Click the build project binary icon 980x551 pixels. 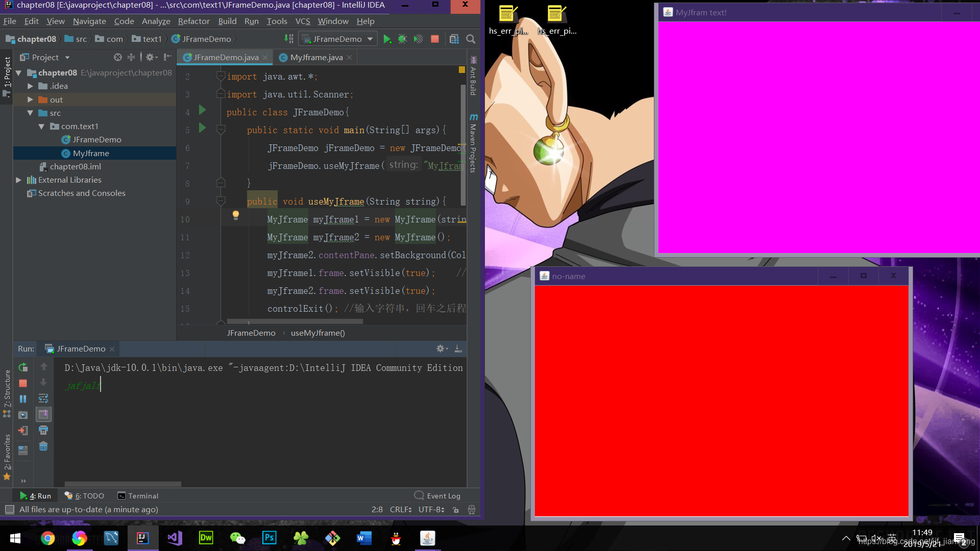pos(289,39)
